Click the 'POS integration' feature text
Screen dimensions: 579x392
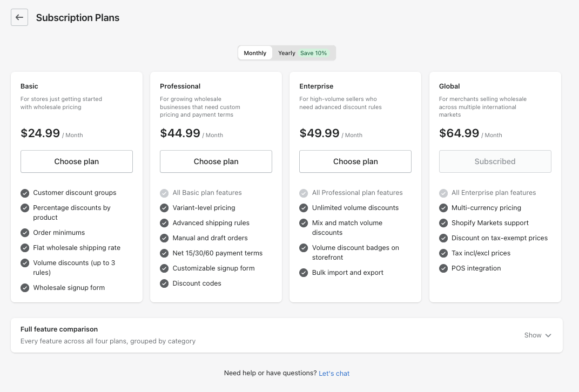click(x=476, y=268)
